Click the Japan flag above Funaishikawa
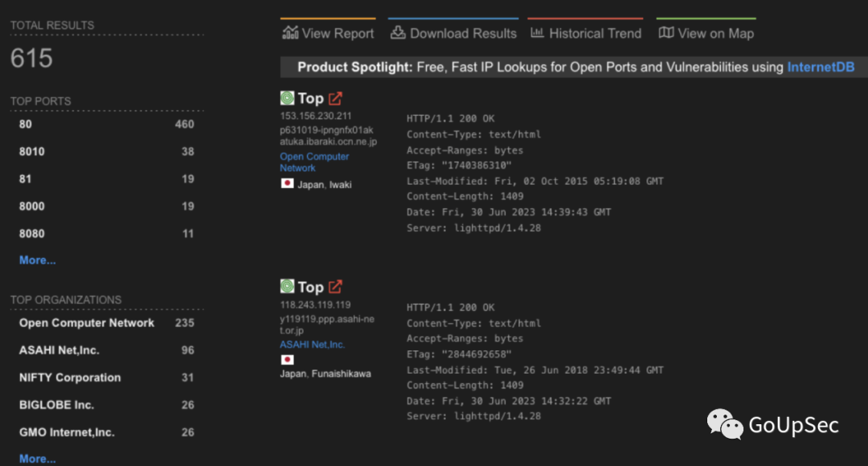Screen dimensions: 868x466 pos(287,360)
